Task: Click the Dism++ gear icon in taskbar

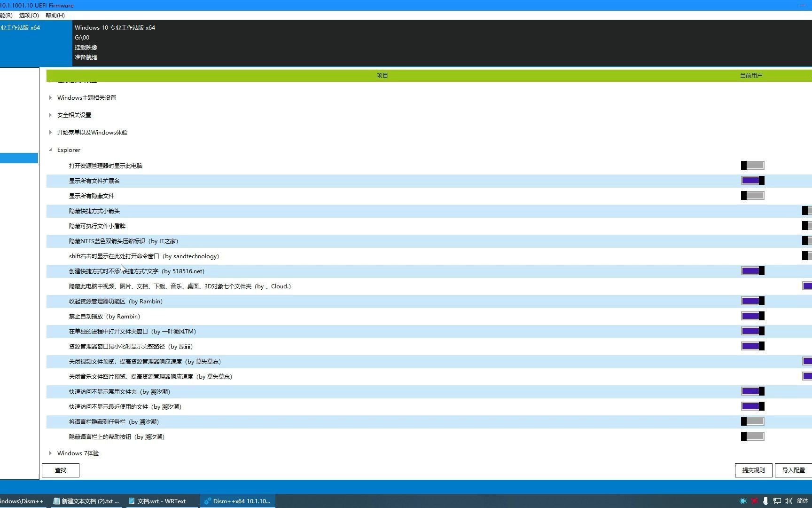Action: click(x=207, y=501)
